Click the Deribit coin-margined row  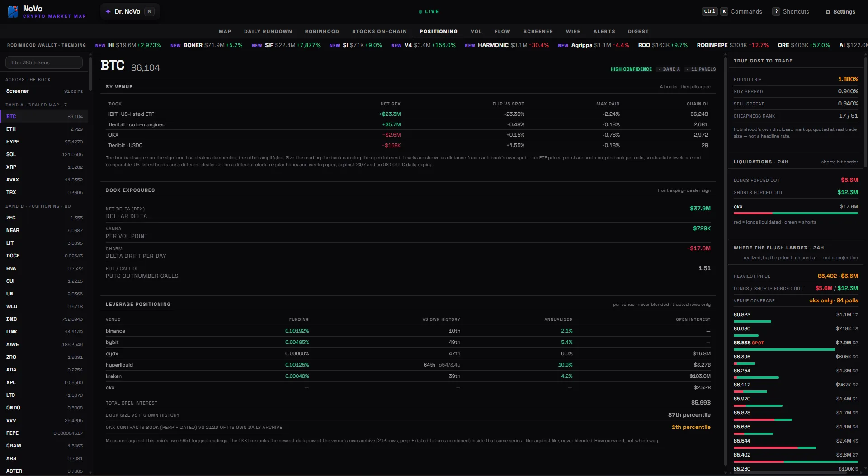pyautogui.click(x=408, y=124)
